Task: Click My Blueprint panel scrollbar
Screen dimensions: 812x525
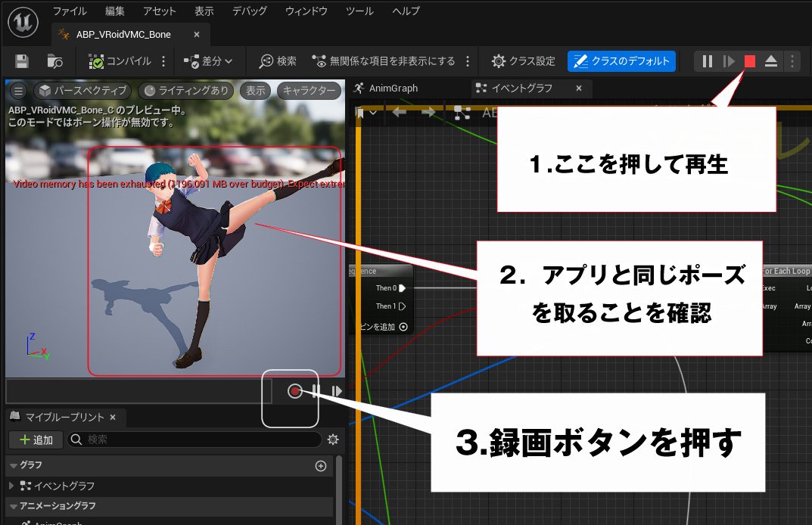Action: [339, 489]
